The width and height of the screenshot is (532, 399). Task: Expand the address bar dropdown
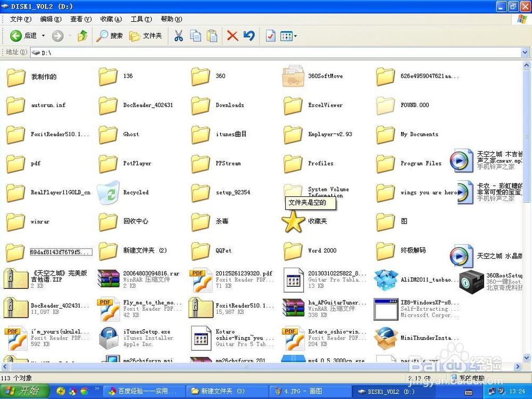click(525, 53)
